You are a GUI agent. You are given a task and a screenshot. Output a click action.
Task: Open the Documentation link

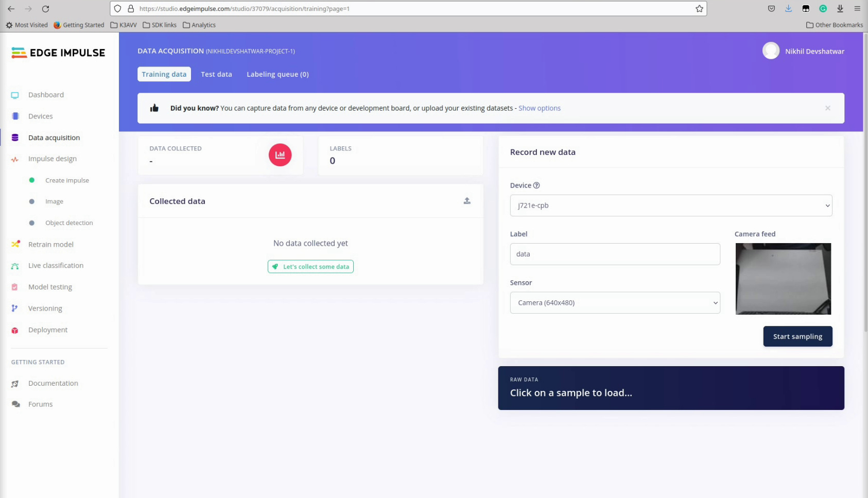[53, 383]
